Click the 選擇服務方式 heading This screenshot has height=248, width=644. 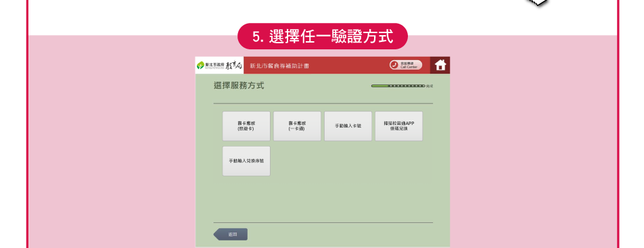tap(239, 86)
